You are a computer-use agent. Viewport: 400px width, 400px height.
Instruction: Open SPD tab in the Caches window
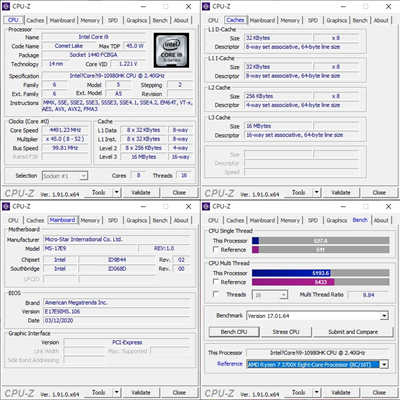pyautogui.click(x=313, y=20)
